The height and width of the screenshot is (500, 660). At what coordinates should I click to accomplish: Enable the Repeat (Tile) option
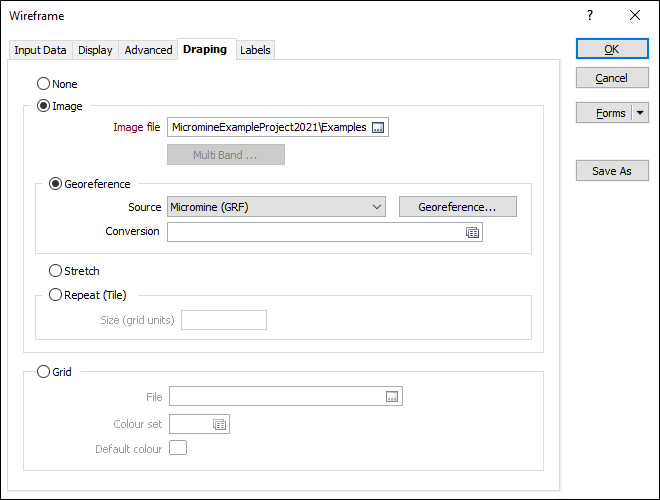point(55,295)
